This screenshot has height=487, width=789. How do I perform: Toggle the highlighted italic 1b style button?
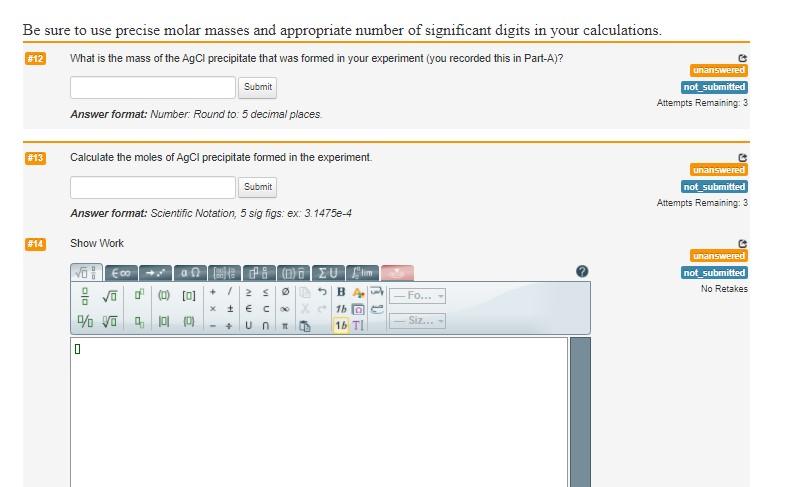pyautogui.click(x=341, y=326)
